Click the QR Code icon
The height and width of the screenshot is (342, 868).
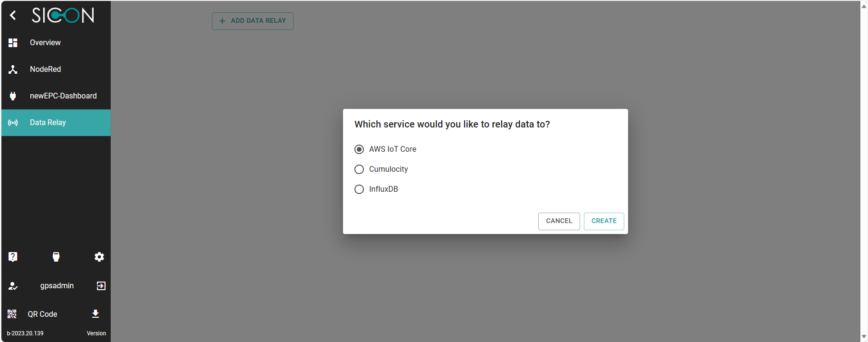coord(12,314)
